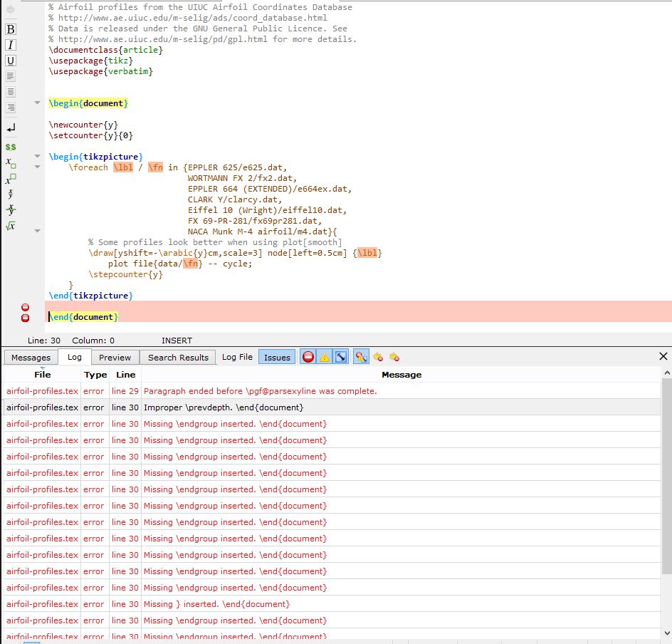Insert a display fraction with crossed x/y icon
This screenshot has height=644, width=672.
click(11, 209)
